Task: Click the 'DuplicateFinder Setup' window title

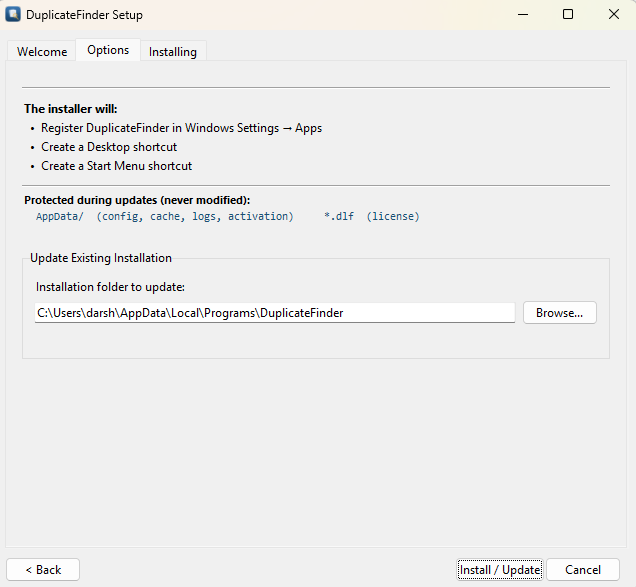Action: (84, 15)
